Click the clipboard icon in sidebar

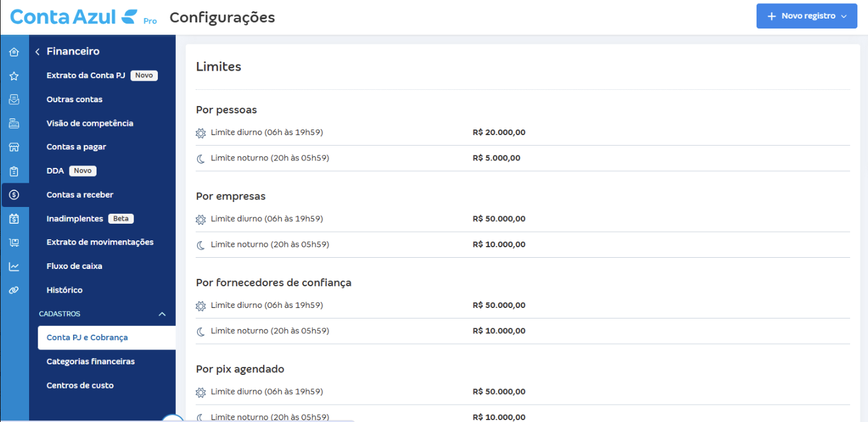(14, 171)
